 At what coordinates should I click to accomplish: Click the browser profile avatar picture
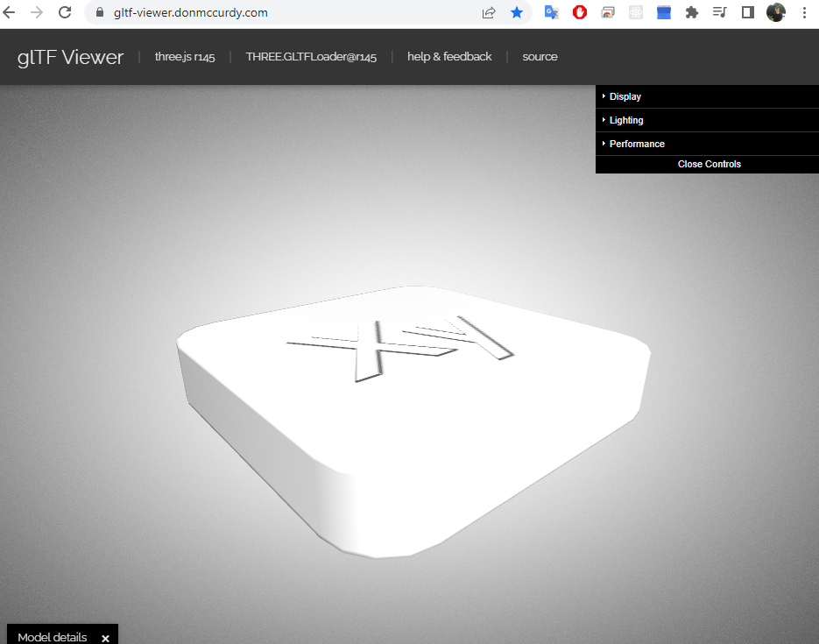pos(776,13)
